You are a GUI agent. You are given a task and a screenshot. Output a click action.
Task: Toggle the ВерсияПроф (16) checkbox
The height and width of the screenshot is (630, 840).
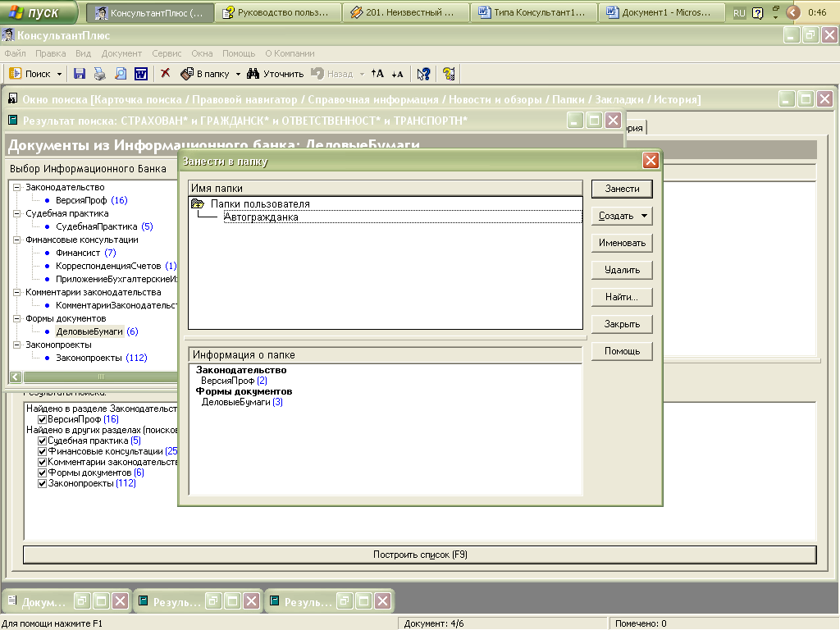pyautogui.click(x=43, y=419)
